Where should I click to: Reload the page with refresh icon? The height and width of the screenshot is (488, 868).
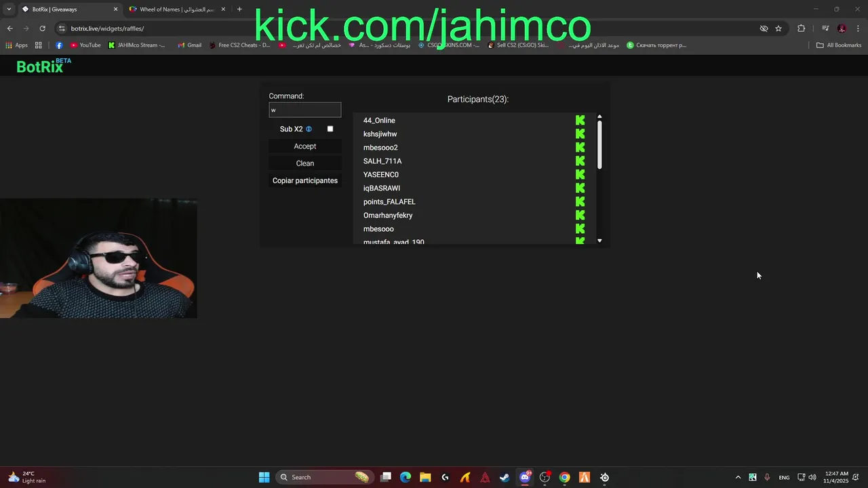pyautogui.click(x=42, y=28)
